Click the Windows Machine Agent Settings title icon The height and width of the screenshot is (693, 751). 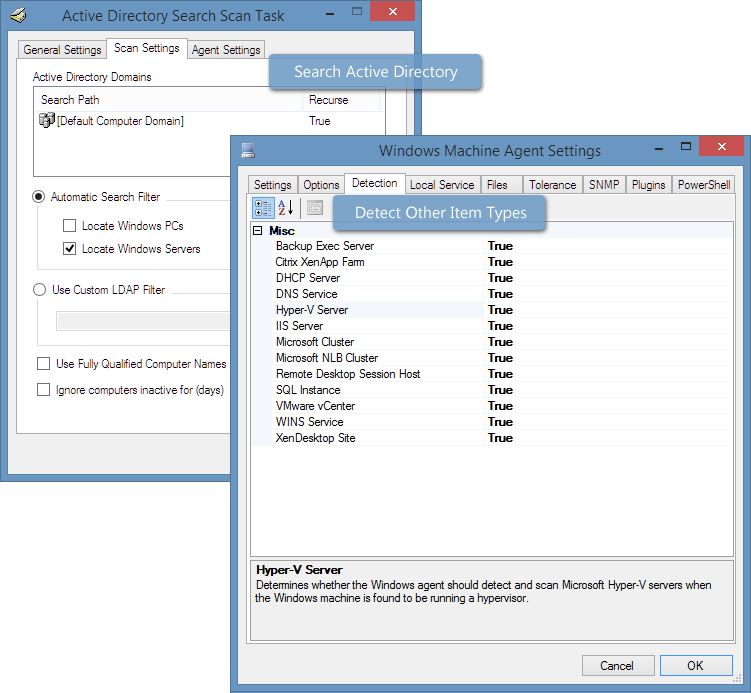point(248,150)
